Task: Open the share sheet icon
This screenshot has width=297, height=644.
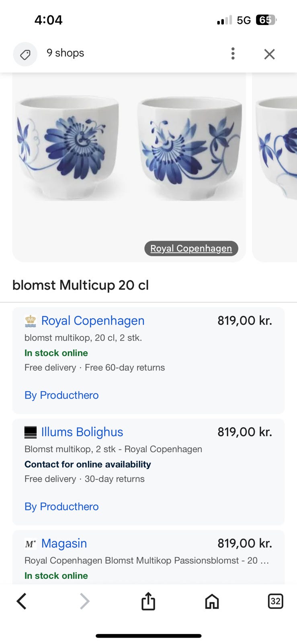Action: click(148, 601)
